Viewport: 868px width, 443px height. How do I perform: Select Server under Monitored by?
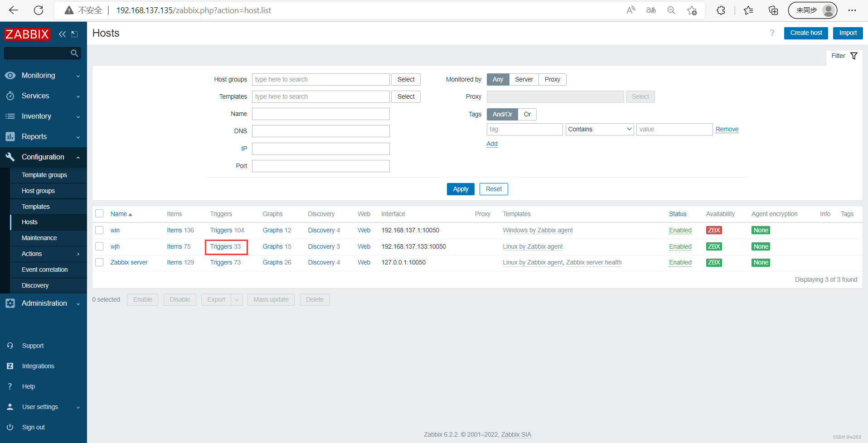tap(524, 79)
